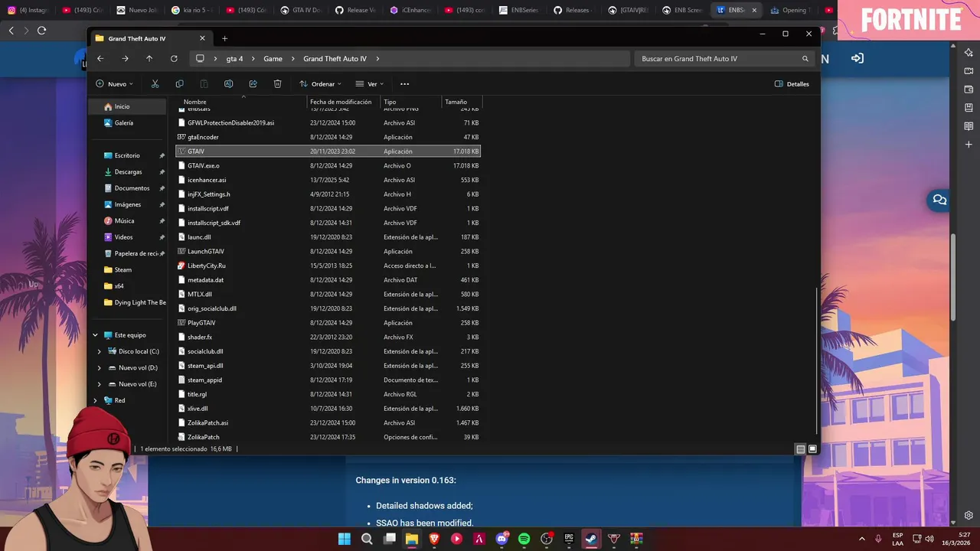
Task: Click chevron after Grand Theft Auto IV breadcrumb
Action: click(377, 58)
